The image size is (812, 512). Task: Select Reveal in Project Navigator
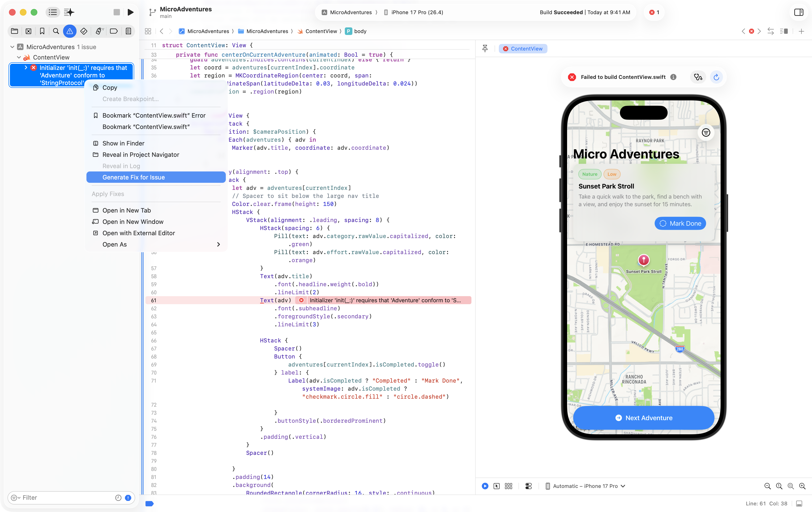[x=156, y=154]
